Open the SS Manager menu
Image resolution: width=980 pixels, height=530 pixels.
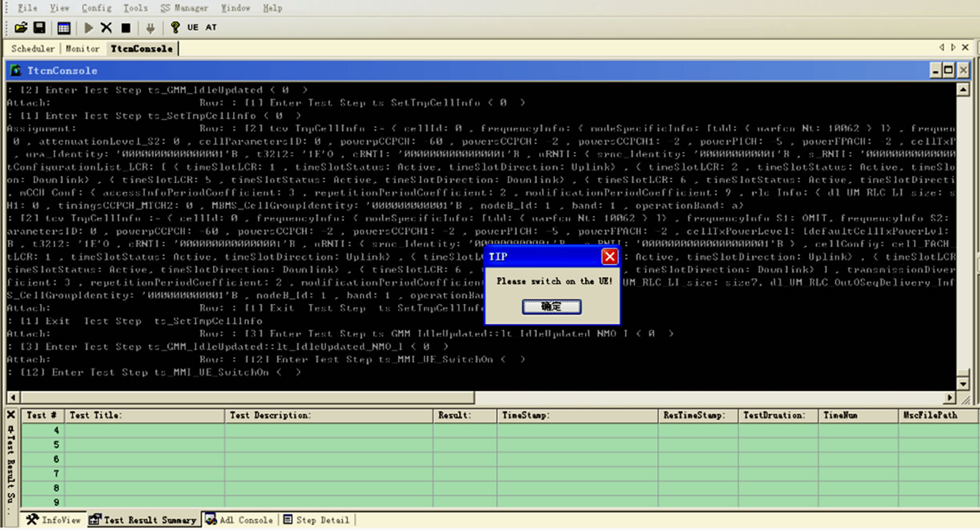pyautogui.click(x=184, y=8)
